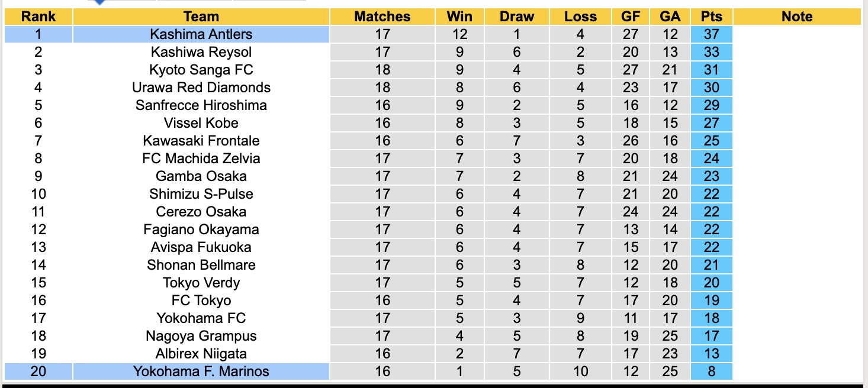Choose Yokohama F. Marinos team name

201,371
